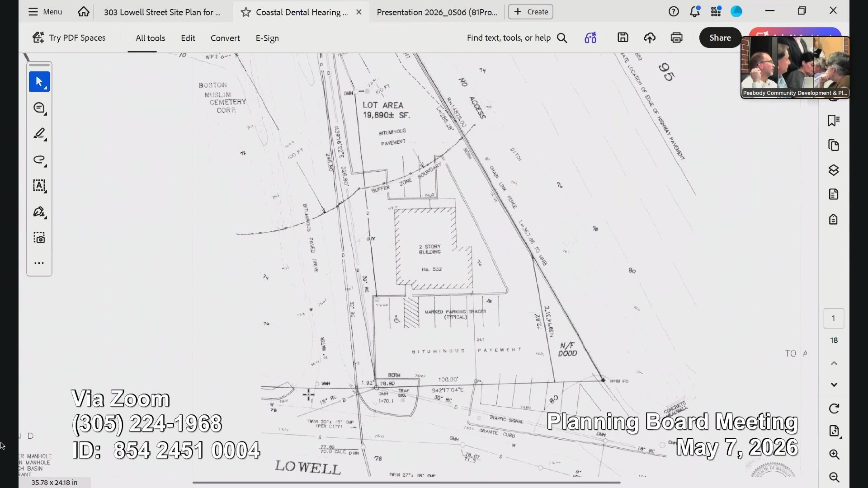This screenshot has height=488, width=868.
Task: Click the current page number box 1
Action: [834, 319]
